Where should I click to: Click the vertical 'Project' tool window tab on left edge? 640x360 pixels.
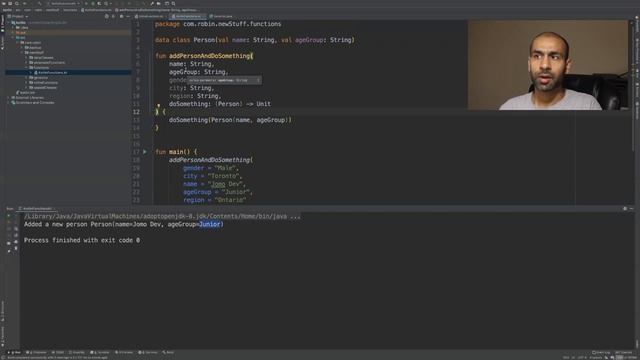2,24
